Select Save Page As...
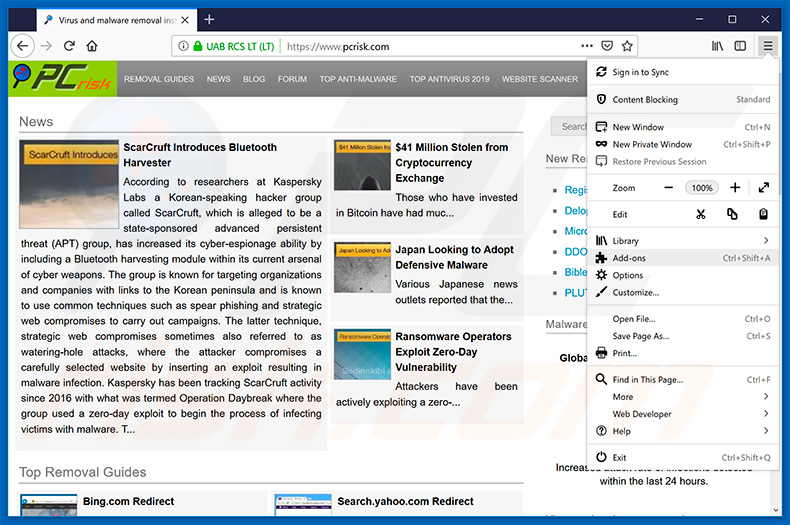 [683, 336]
